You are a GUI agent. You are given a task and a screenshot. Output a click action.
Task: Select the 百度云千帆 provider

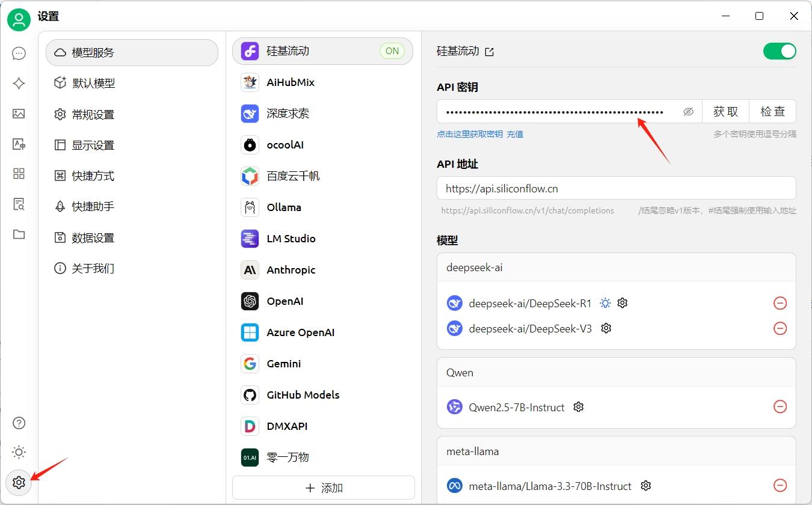(323, 176)
